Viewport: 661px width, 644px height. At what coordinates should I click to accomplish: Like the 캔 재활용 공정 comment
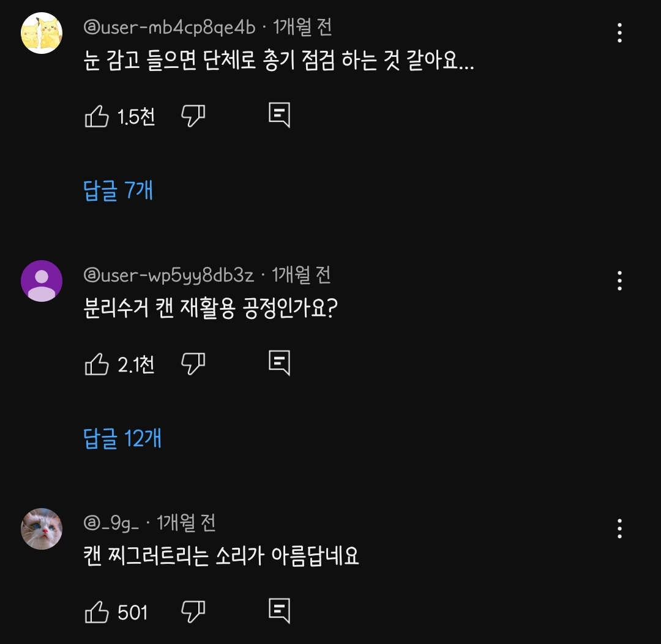(x=97, y=364)
